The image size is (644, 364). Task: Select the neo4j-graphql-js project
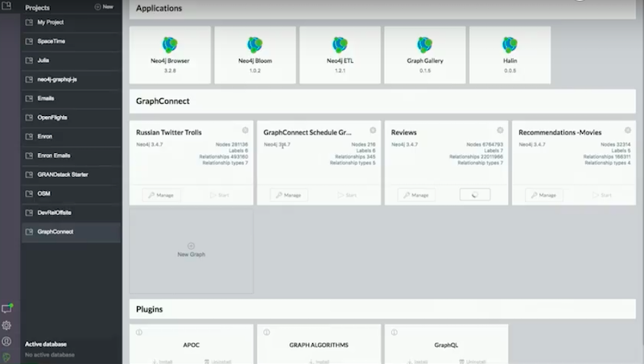72,79
